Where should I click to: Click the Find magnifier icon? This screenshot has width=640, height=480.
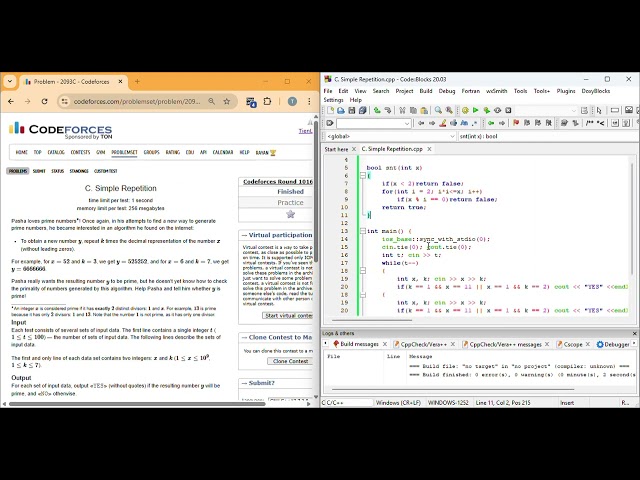[438, 110]
